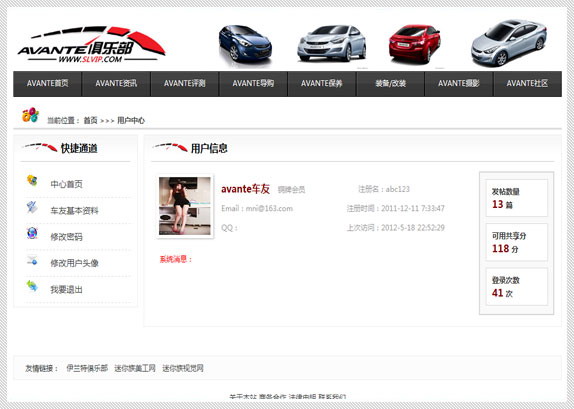
Task: Go to AVANTE评测 in navigation bar
Action: coord(184,83)
